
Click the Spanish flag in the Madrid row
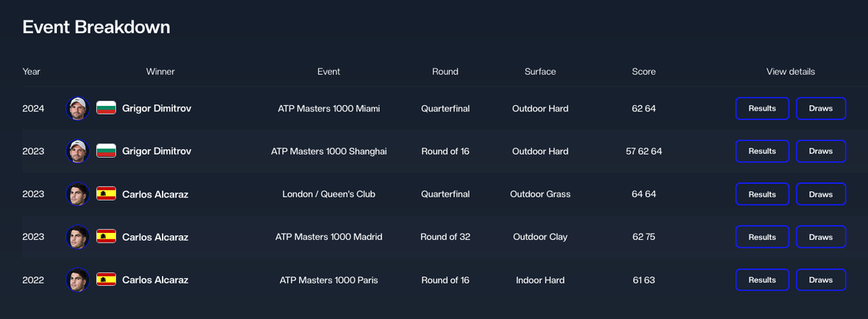point(106,237)
